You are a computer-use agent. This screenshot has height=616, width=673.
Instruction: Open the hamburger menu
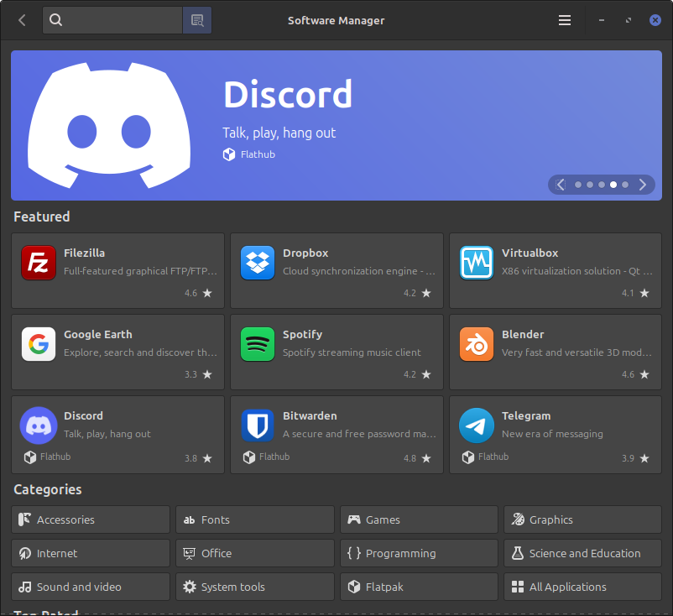(565, 20)
